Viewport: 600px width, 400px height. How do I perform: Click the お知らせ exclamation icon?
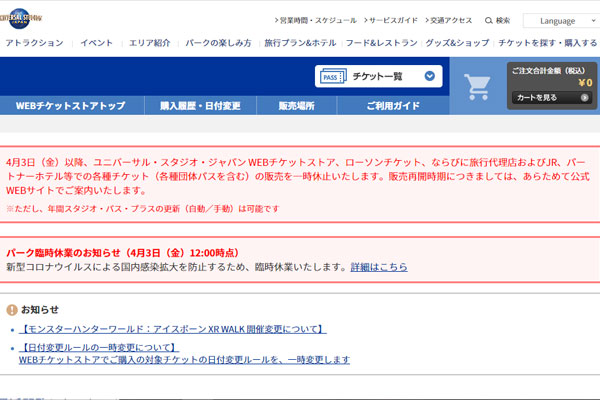pyautogui.click(x=12, y=310)
